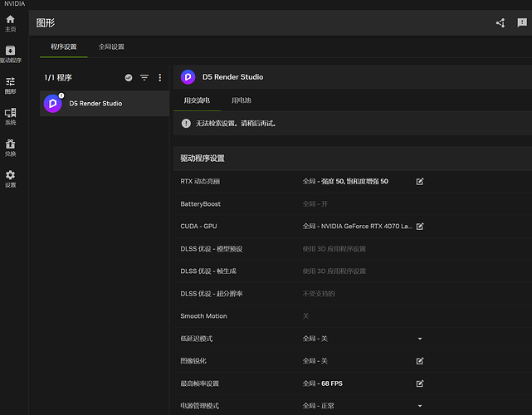Click the 图形 page title

46,22
